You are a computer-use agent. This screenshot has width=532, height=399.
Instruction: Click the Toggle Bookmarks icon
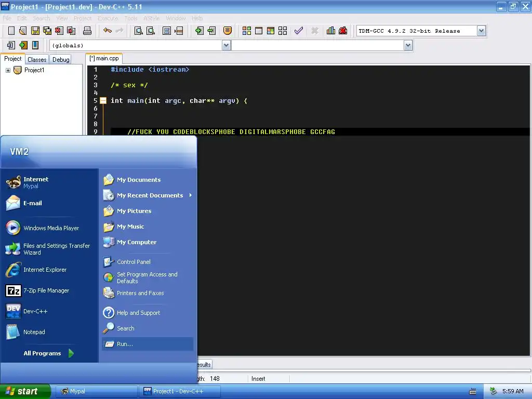tap(35, 45)
